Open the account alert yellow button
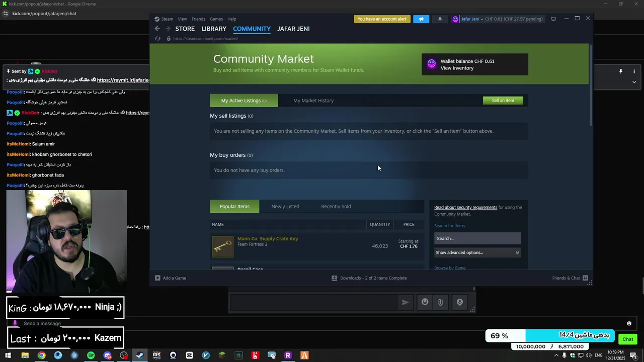The height and width of the screenshot is (362, 644). (382, 19)
